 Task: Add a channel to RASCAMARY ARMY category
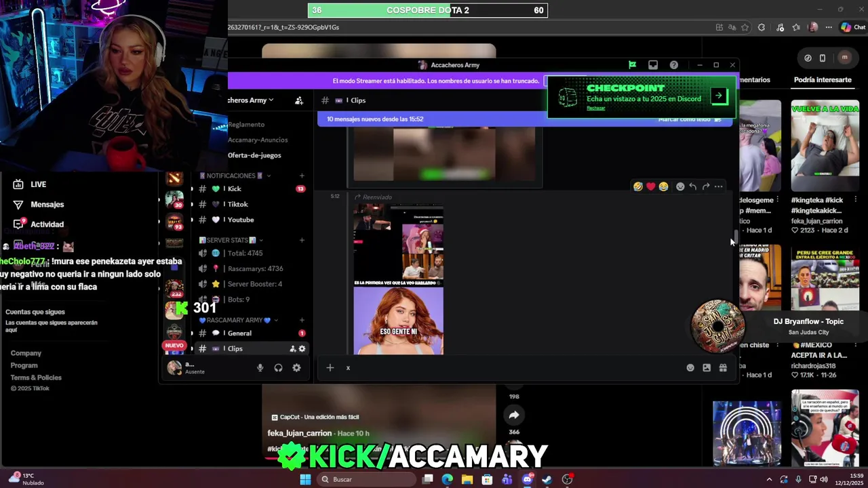[x=302, y=320]
